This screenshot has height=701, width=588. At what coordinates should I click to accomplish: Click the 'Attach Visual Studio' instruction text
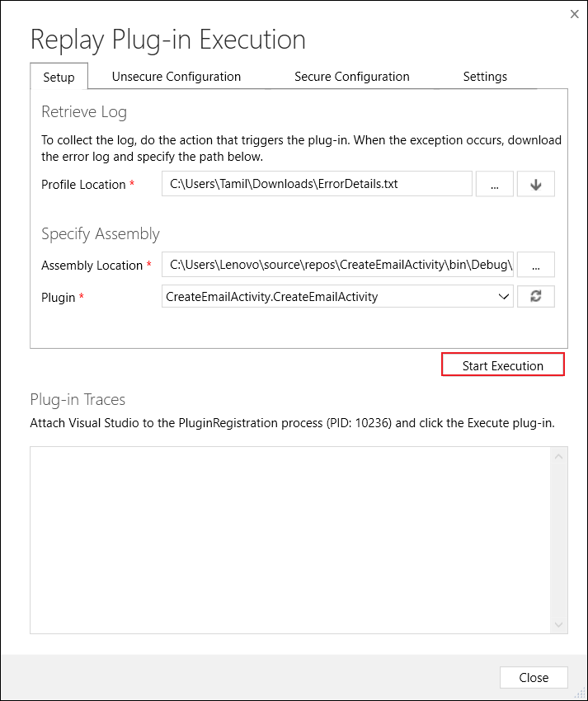tap(292, 422)
